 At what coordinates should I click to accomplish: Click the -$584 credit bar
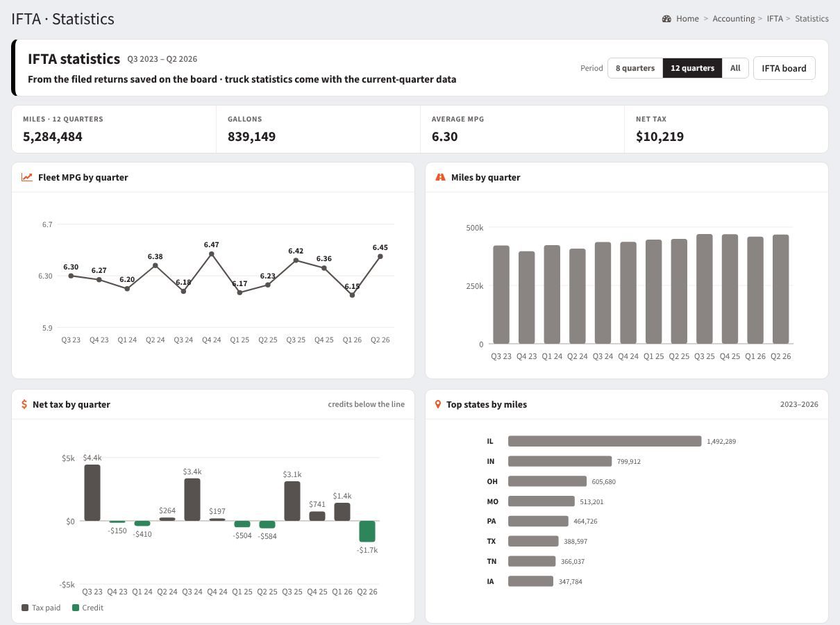click(x=267, y=524)
